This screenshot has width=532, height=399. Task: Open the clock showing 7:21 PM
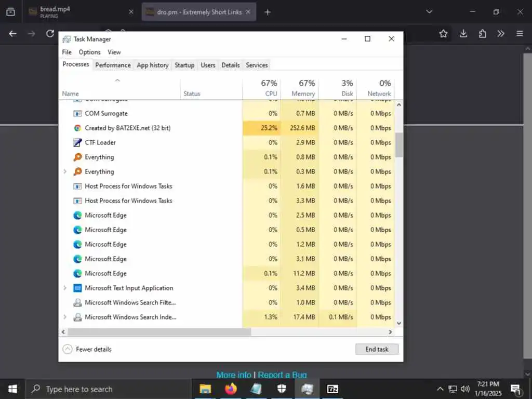click(488, 389)
